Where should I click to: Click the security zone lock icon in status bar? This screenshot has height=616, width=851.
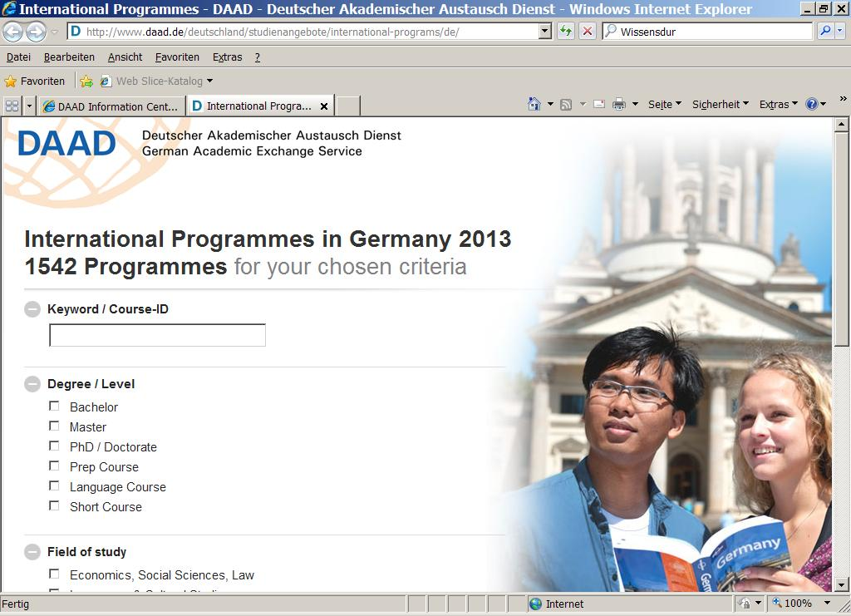[x=745, y=604]
